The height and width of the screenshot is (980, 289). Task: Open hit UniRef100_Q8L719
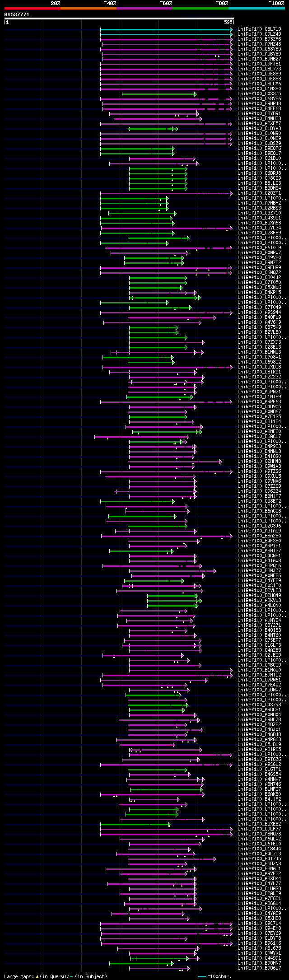[x=259, y=29]
